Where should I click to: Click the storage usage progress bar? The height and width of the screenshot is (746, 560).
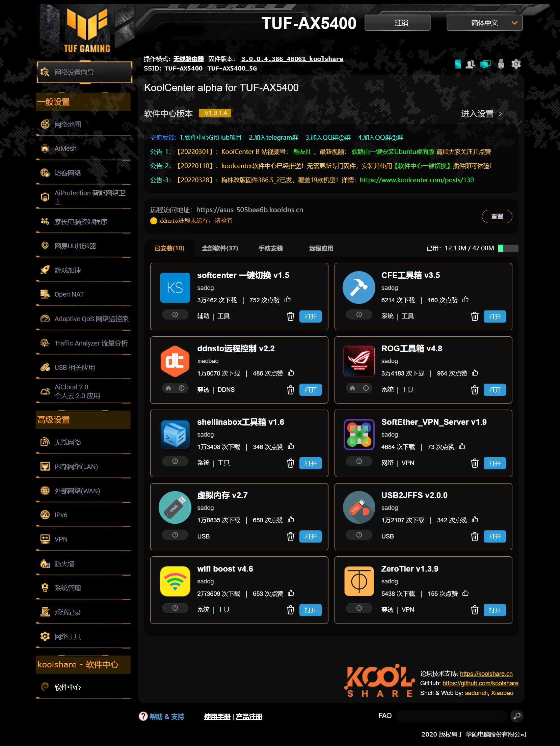[x=508, y=248]
